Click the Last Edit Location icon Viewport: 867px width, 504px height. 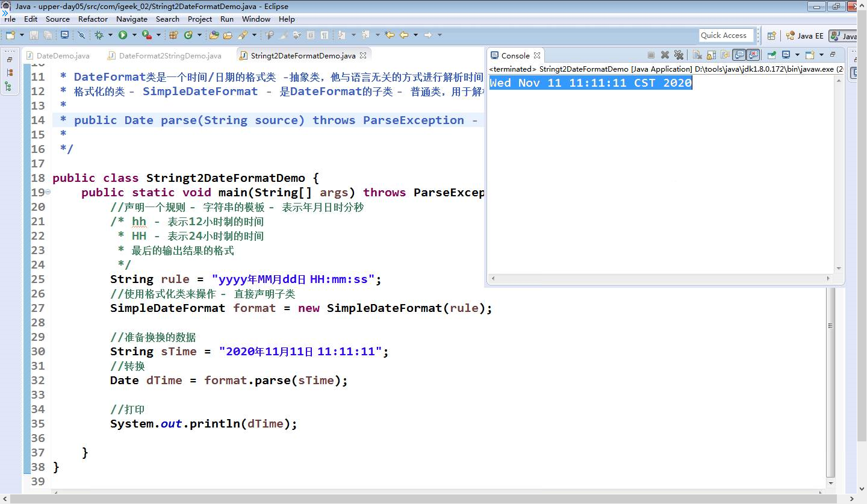tap(390, 35)
